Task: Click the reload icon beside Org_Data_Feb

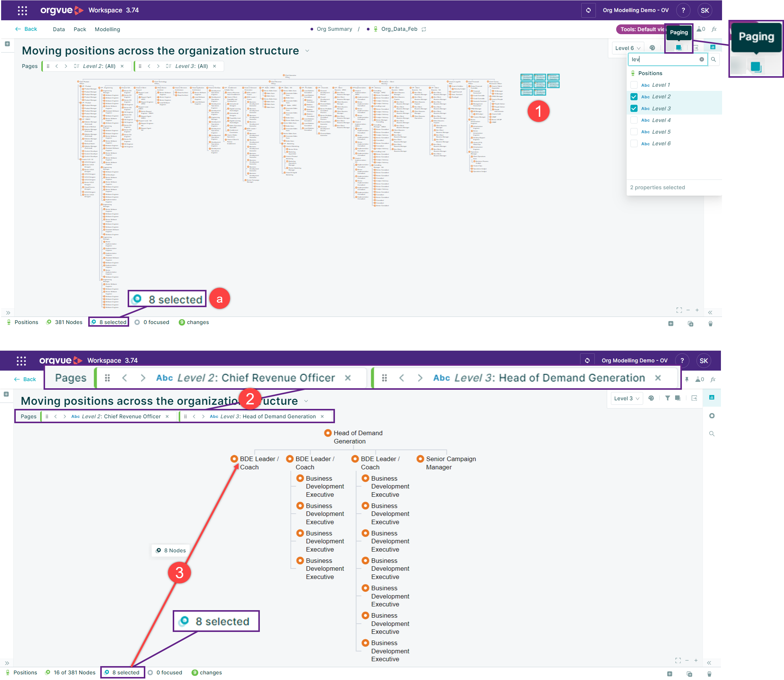Action: click(424, 29)
